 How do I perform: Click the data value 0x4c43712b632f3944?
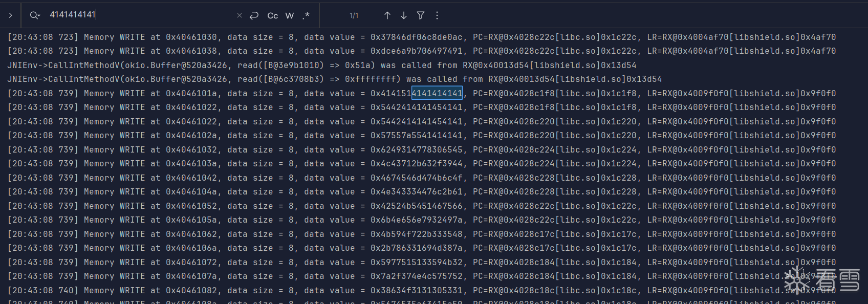(x=417, y=164)
